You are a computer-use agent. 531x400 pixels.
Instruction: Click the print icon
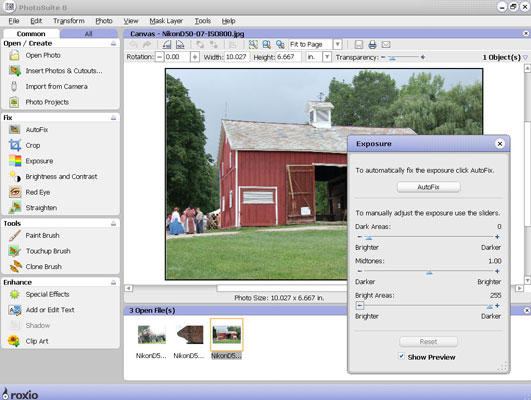pos(372,44)
